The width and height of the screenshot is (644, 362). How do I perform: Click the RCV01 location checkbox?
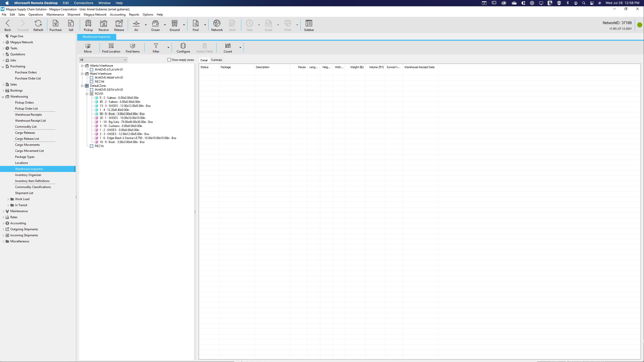pyautogui.click(x=92, y=94)
